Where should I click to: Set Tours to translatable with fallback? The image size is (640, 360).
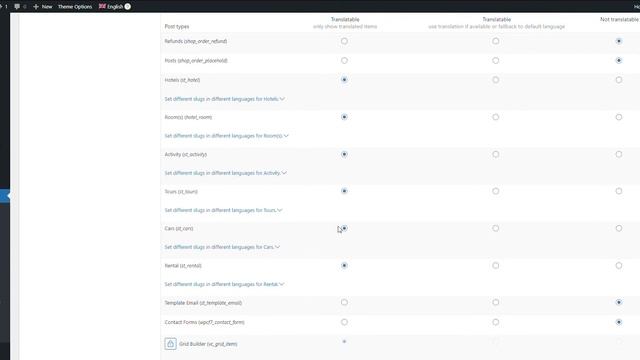pos(496,191)
